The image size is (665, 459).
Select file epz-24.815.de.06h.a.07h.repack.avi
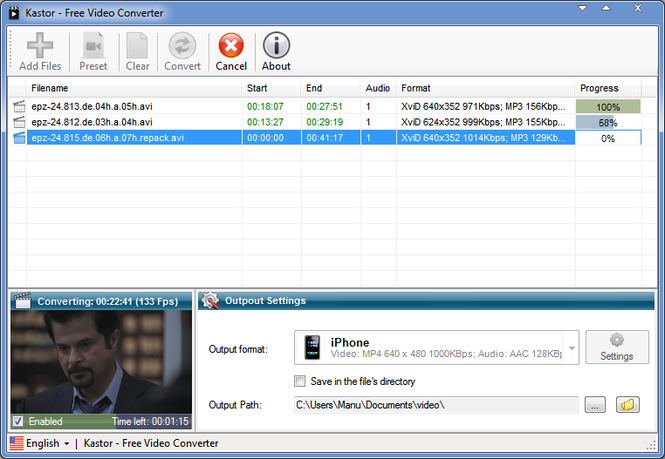[107, 138]
